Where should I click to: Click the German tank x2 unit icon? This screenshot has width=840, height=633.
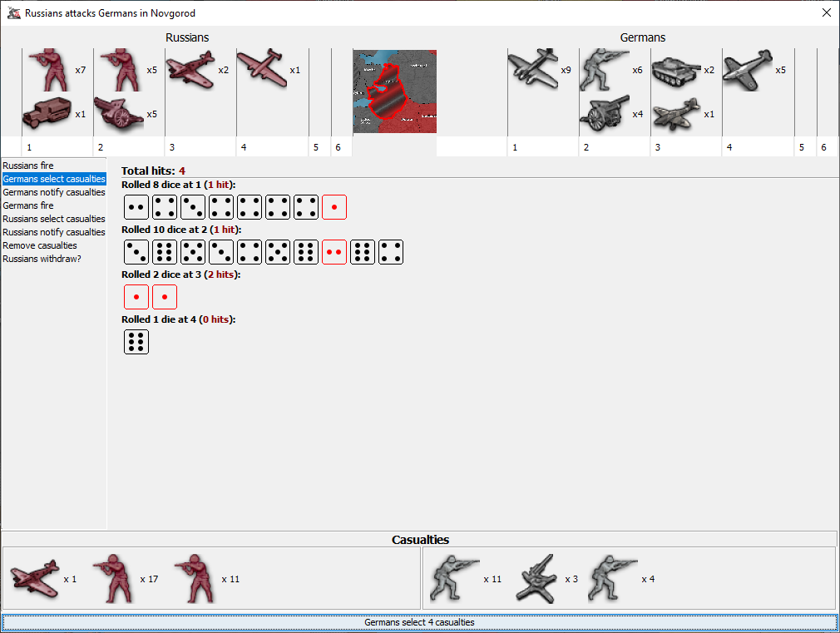[x=676, y=71]
